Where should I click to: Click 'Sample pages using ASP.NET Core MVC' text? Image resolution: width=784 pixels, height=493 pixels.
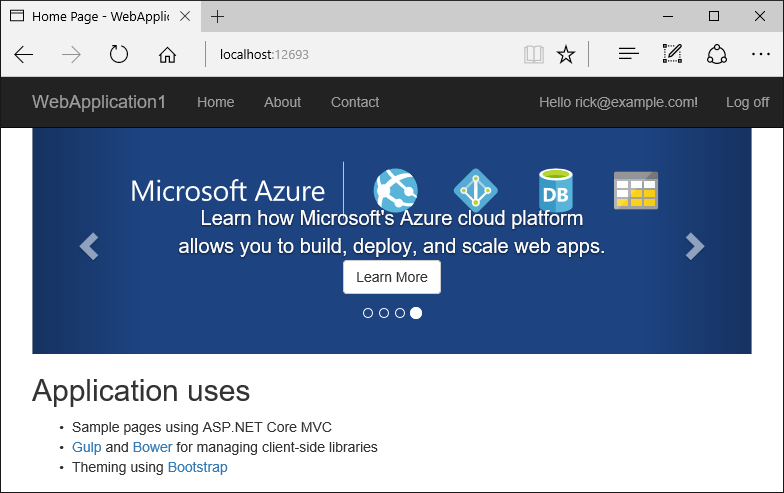202,427
